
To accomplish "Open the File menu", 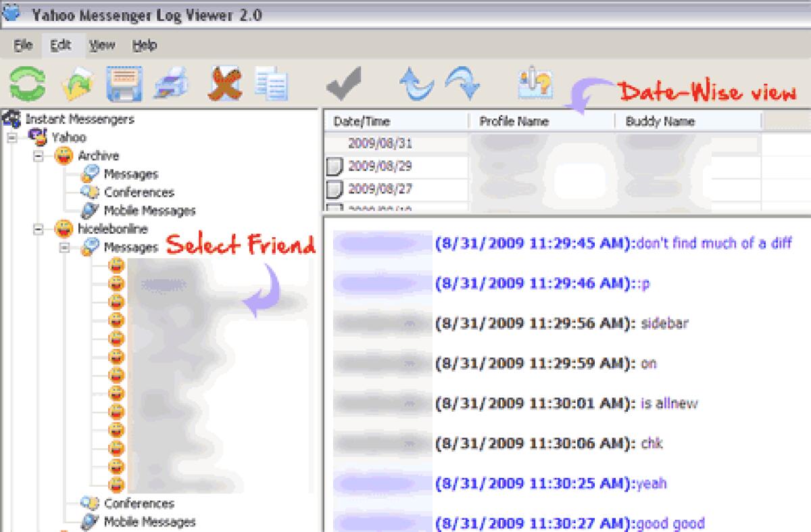I will [x=24, y=45].
